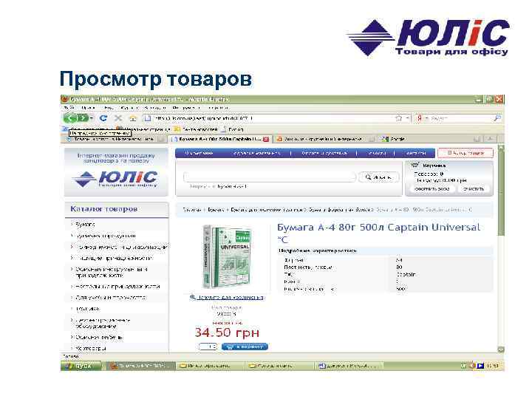This screenshot has width=532, height=399.
Task: Click the quantity field next to 'в корзину'
Action: [x=208, y=347]
